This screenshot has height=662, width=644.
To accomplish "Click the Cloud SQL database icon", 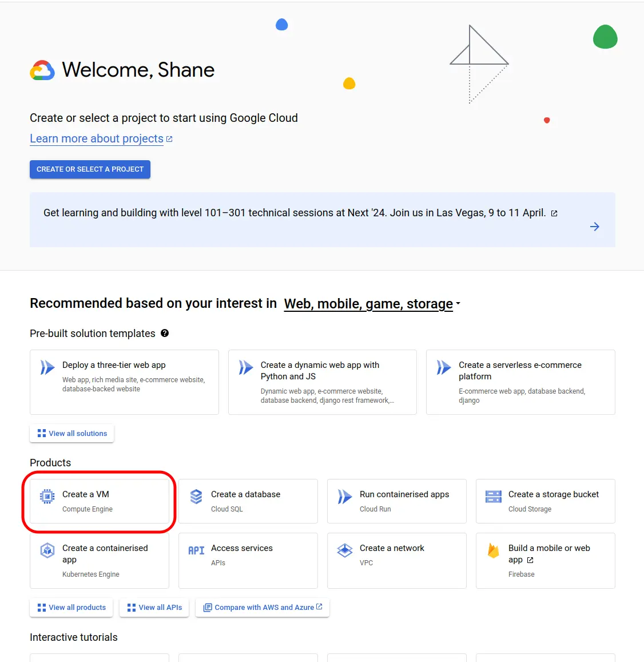I will click(196, 497).
